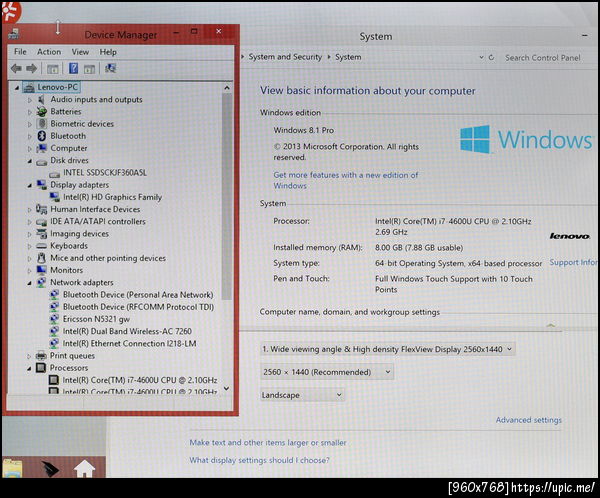Open the View menu
This screenshot has width=600, height=498.
click(x=80, y=52)
